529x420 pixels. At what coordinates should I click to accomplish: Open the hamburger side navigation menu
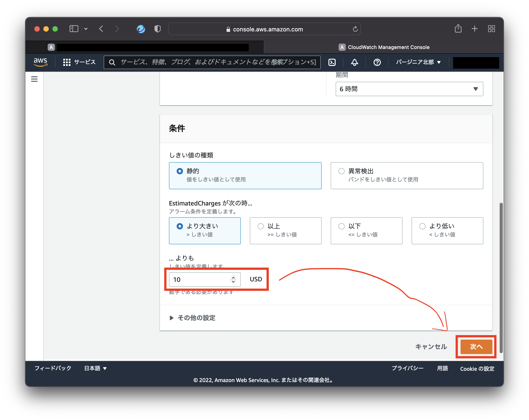pos(34,79)
